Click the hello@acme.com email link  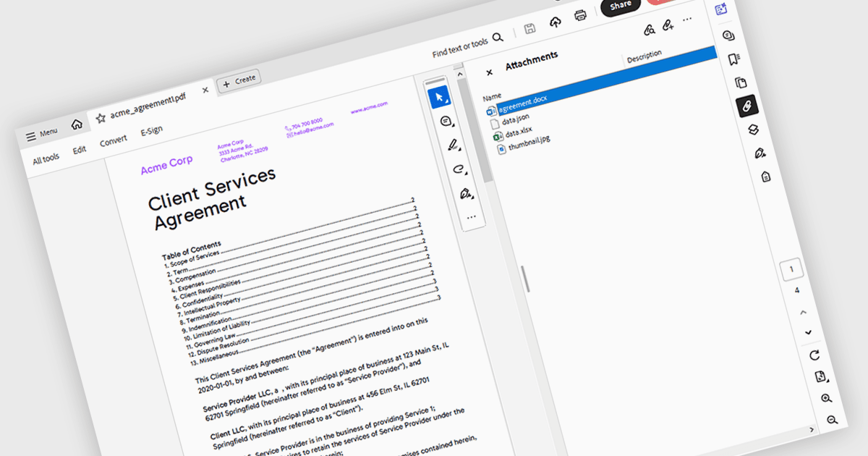(x=313, y=130)
